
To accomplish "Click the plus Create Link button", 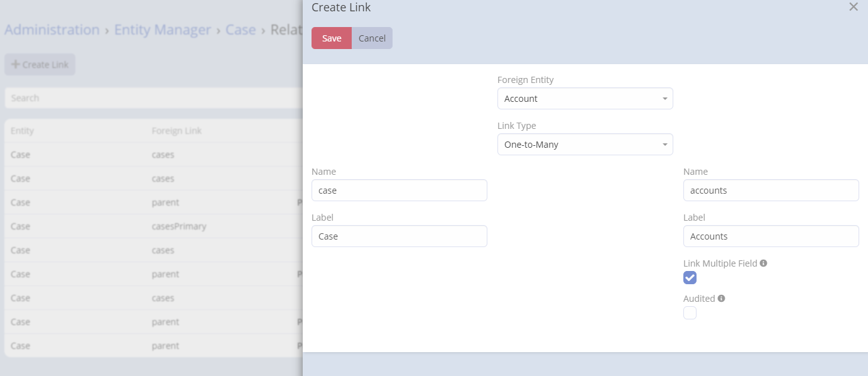I will click(40, 64).
